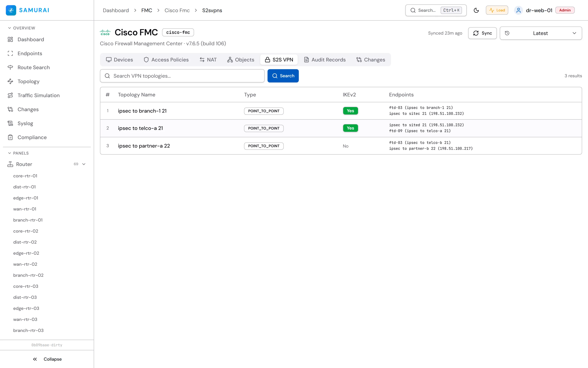Viewport: 588px width, 368px height.
Task: Open wan-rtr-02 router
Action: coord(25,264)
